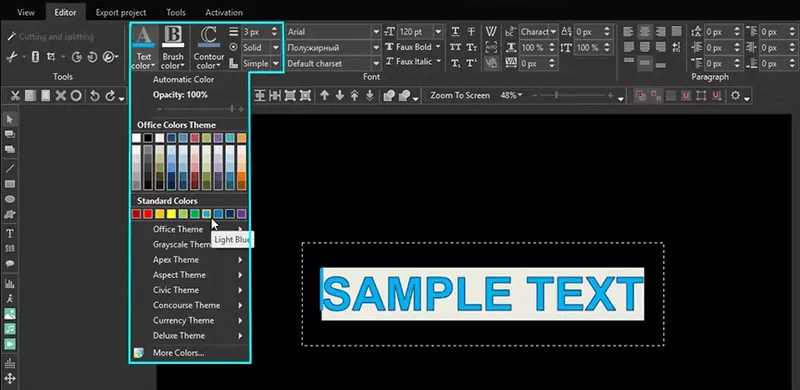Pick the red standard color swatch

point(148,214)
